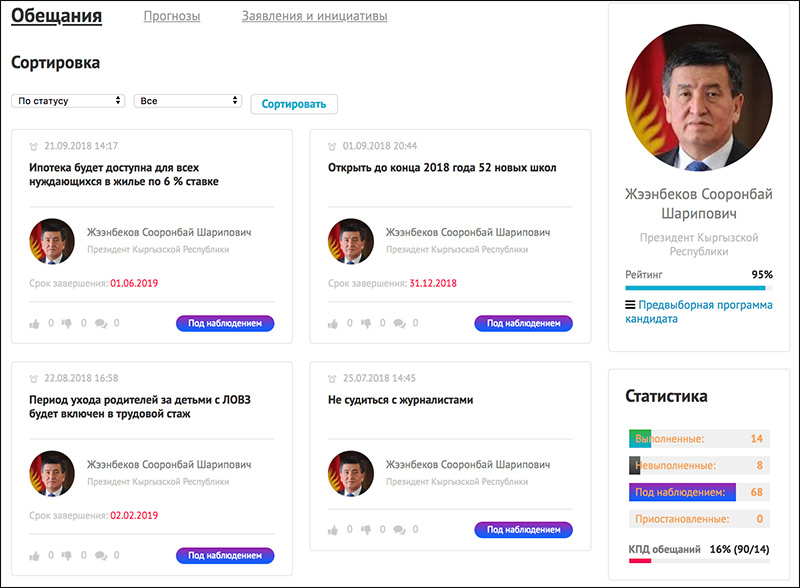The width and height of the screenshot is (800, 588).
Task: Switch to the Прогнозы tab
Action: (x=171, y=17)
